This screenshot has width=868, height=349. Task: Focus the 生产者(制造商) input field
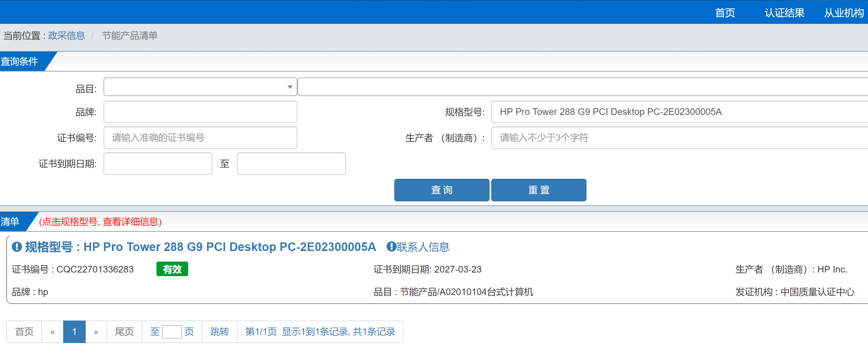(680, 138)
